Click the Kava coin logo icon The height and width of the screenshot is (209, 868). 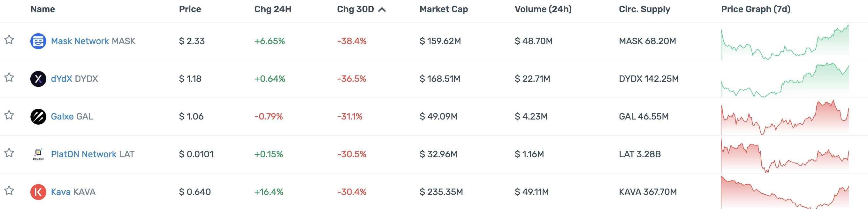38,192
